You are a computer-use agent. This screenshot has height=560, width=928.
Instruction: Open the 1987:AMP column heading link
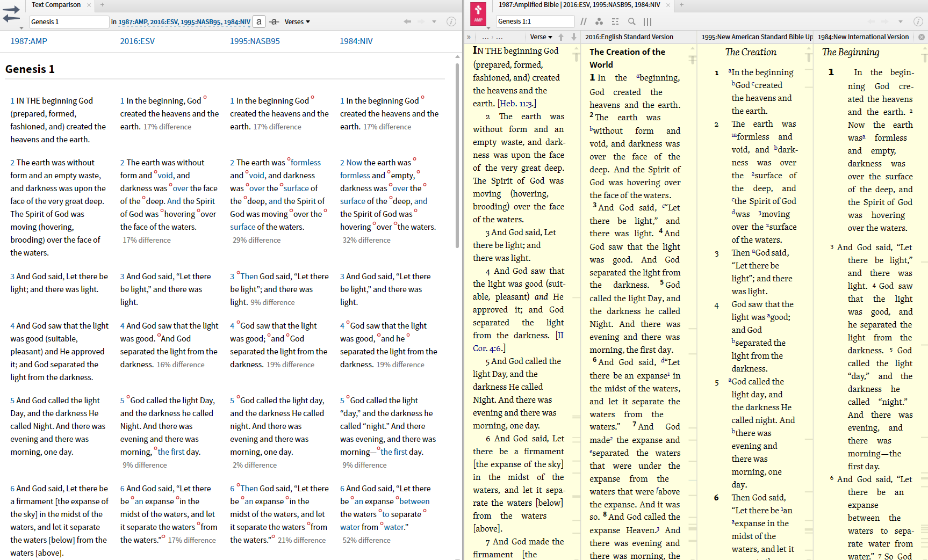[28, 41]
